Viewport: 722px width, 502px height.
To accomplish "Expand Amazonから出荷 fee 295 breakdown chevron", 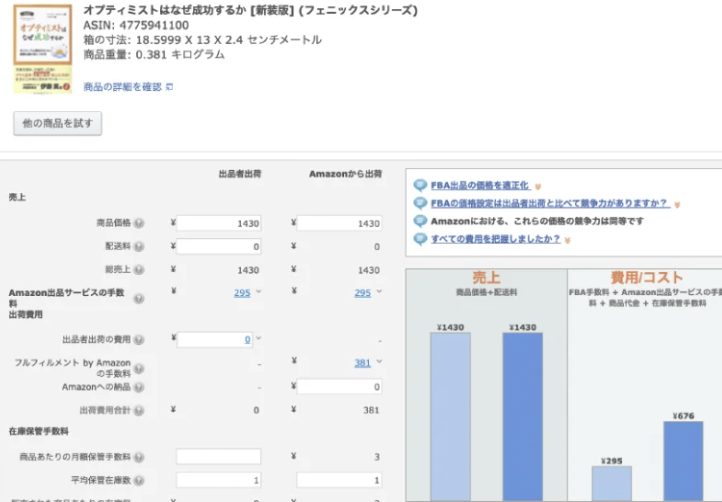I will pos(379,292).
